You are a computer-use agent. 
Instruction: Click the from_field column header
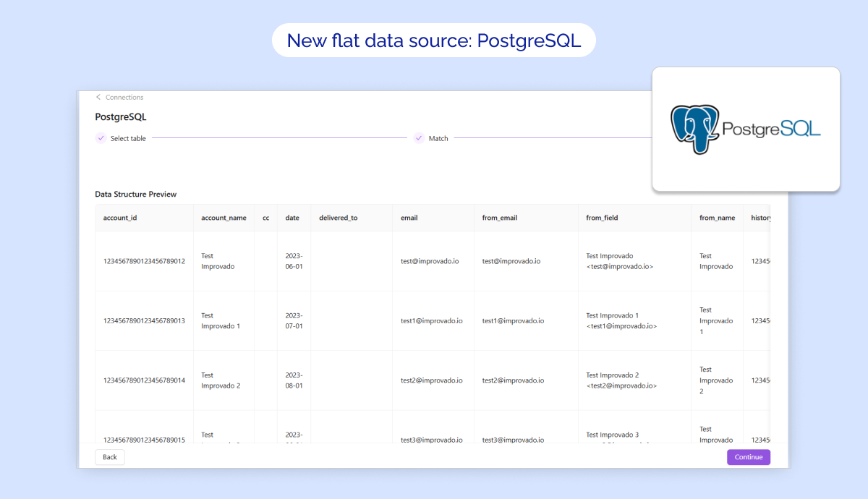point(602,218)
